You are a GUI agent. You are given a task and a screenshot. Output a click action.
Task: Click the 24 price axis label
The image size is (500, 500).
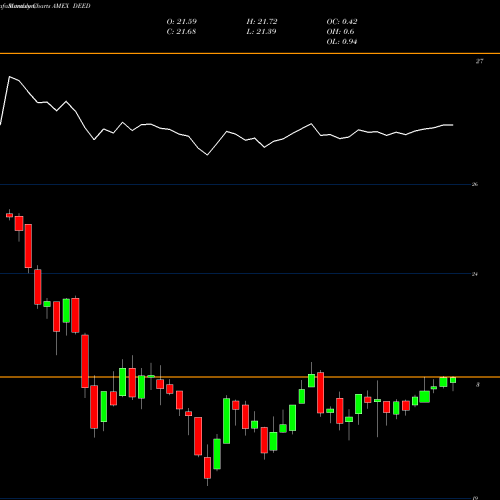point(475,274)
